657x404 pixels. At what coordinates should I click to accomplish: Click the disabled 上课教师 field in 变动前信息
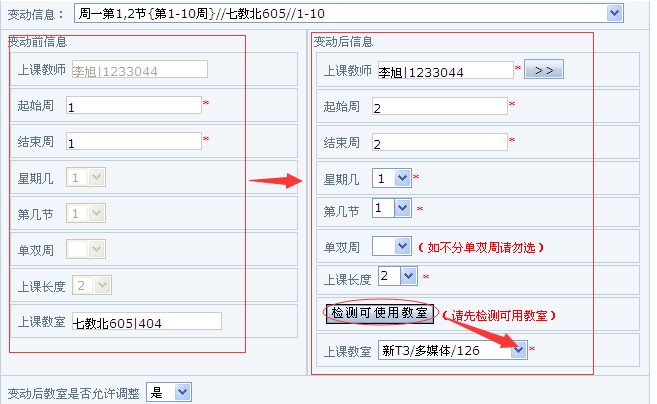coord(140,69)
